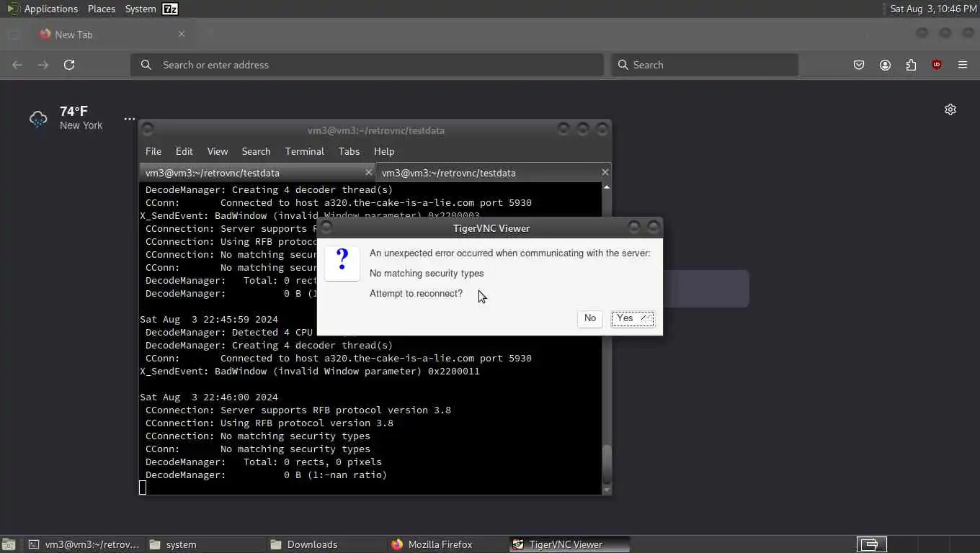980x553 pixels.
Task: Click terminal line 'Sat Aug 3 22:46:00 2024'
Action: click(x=209, y=397)
